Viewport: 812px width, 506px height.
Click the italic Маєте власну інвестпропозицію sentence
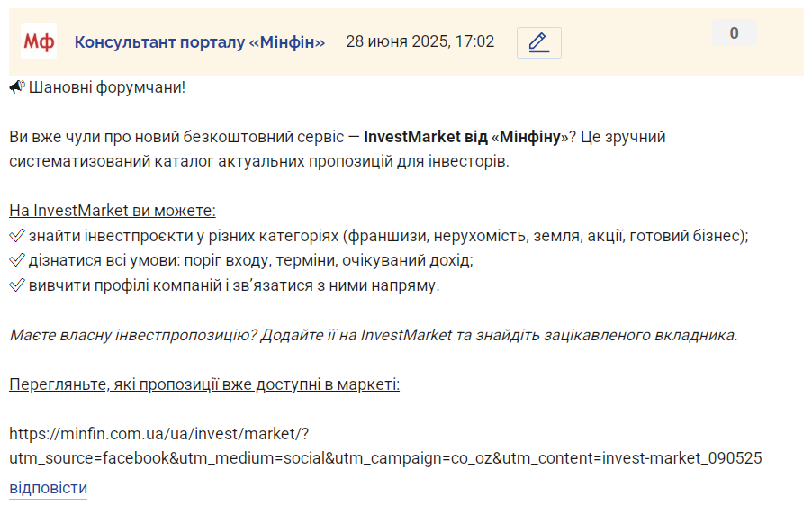[374, 335]
